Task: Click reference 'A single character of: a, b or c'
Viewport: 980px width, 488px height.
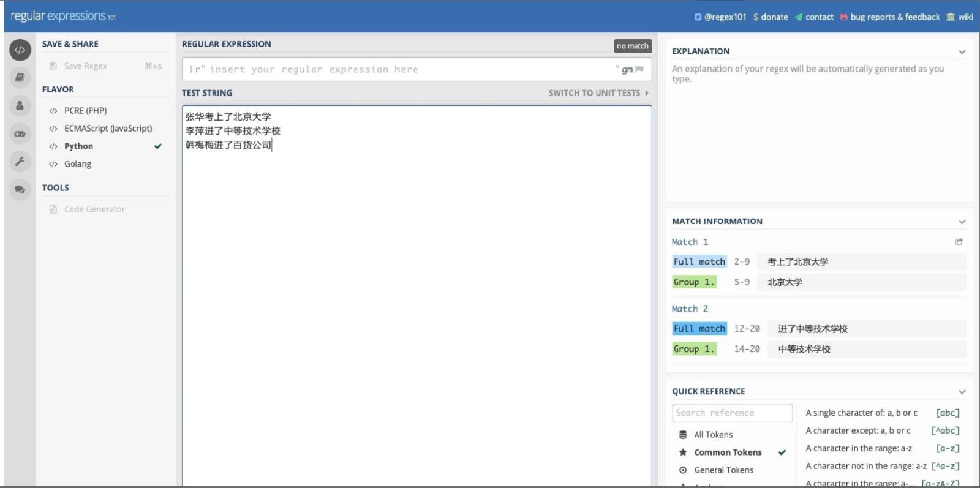Action: pos(861,413)
